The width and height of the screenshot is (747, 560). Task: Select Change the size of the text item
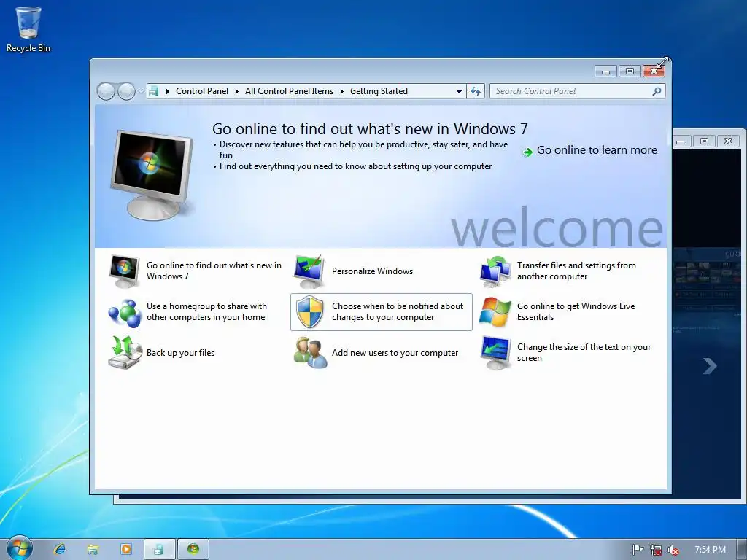pyautogui.click(x=584, y=352)
